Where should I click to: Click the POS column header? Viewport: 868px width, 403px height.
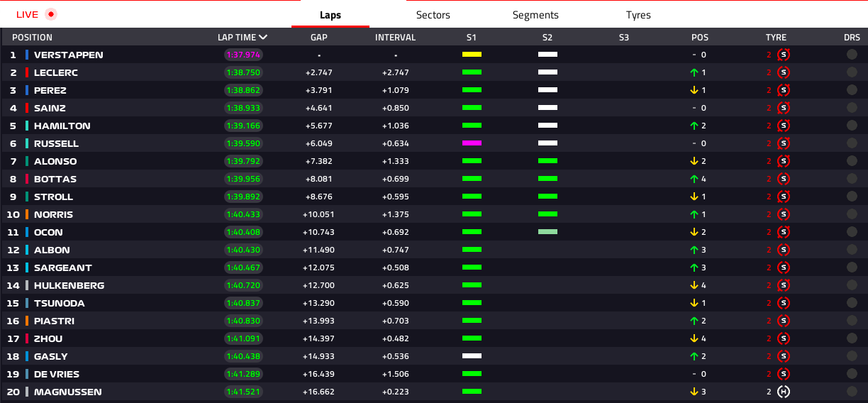click(700, 38)
